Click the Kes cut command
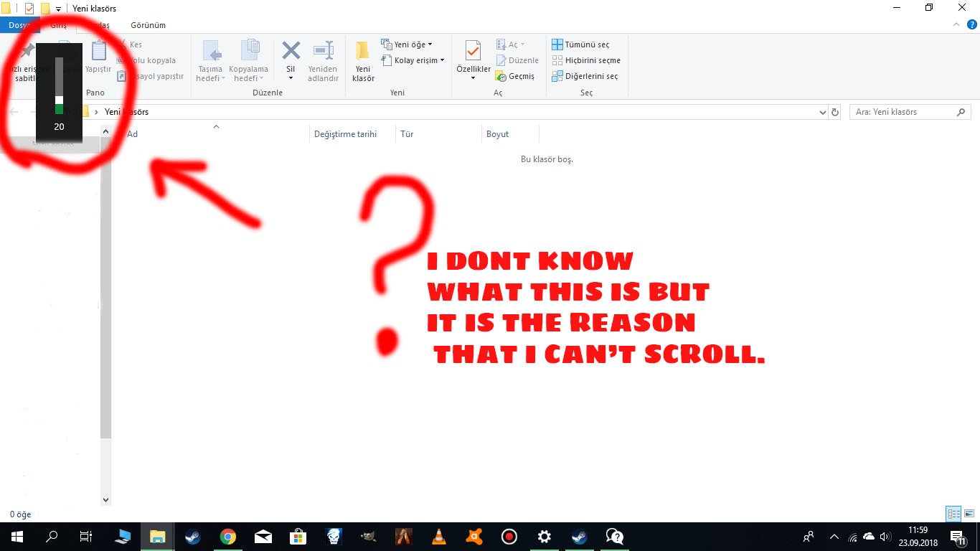The image size is (980, 551). click(x=130, y=44)
